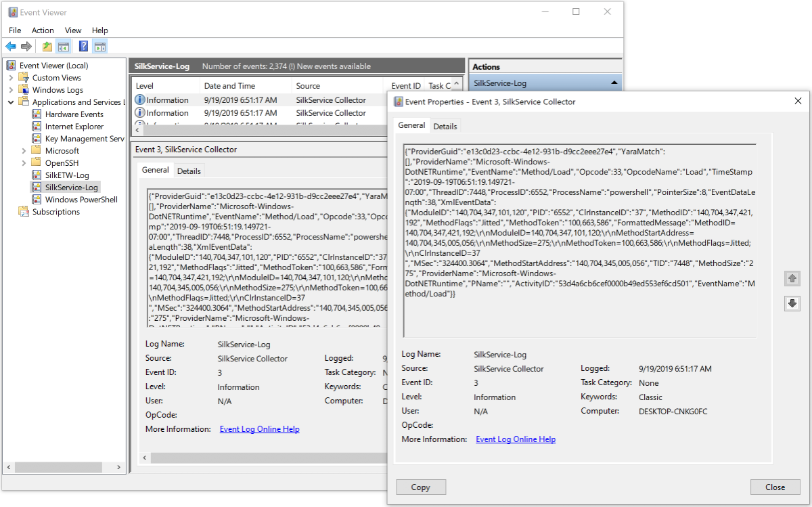Click the OpenSSH folder icon in the tree
The width and height of the screenshot is (812, 507).
point(37,163)
